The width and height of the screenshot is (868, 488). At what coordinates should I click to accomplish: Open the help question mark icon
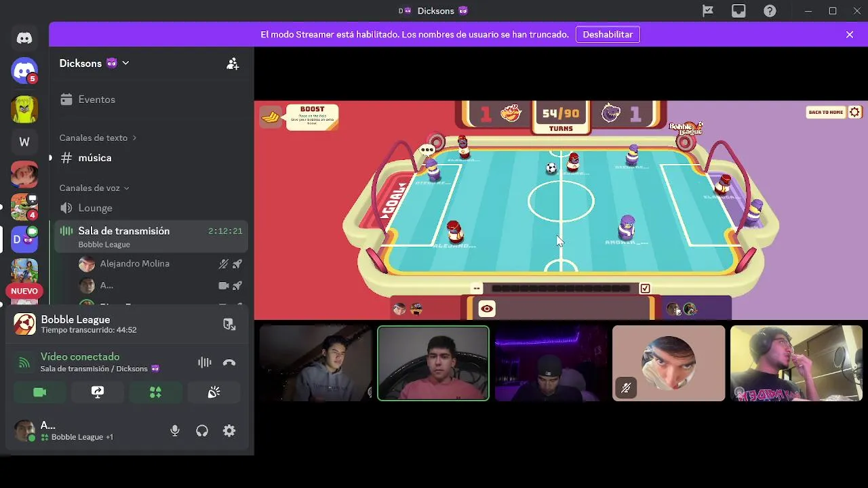pos(770,11)
